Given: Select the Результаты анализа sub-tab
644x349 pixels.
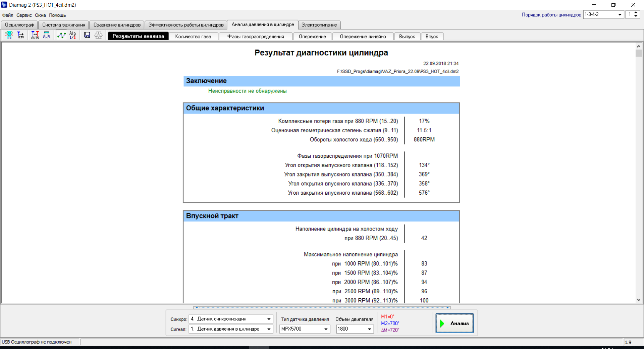Looking at the screenshot, I should (138, 36).
